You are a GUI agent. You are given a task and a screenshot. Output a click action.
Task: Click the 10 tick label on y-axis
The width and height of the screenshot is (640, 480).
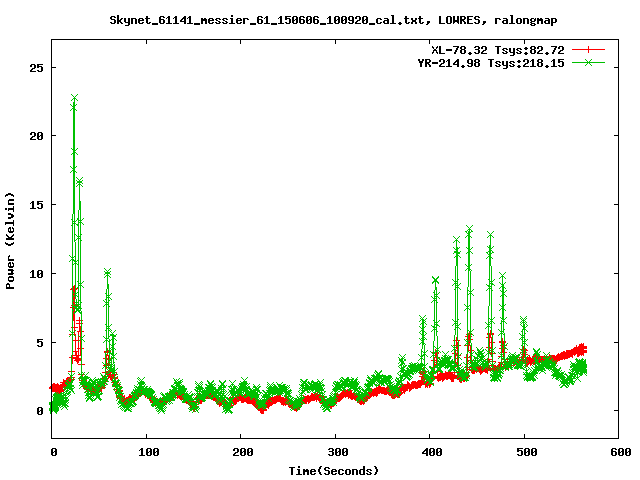(38, 273)
